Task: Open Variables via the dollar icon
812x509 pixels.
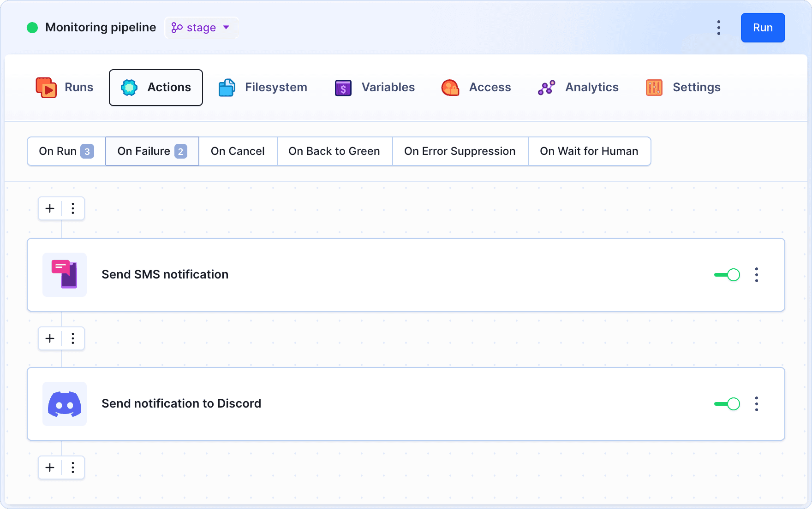Action: 342,87
